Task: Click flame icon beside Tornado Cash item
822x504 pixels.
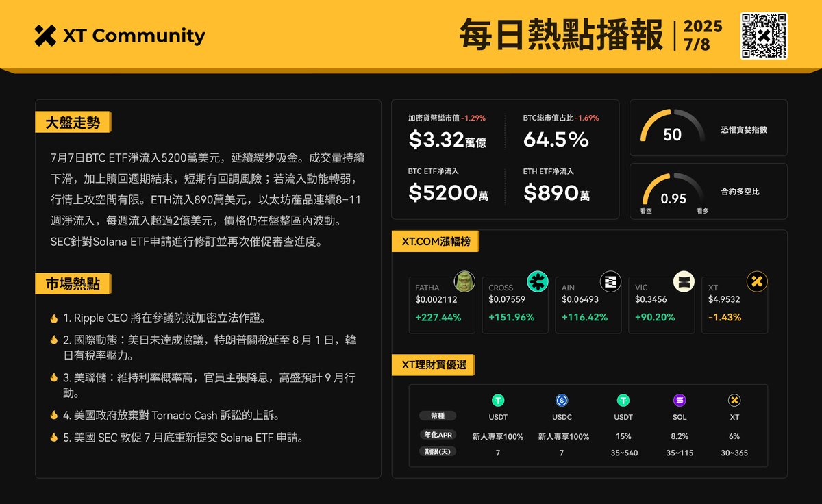Action: tap(53, 415)
